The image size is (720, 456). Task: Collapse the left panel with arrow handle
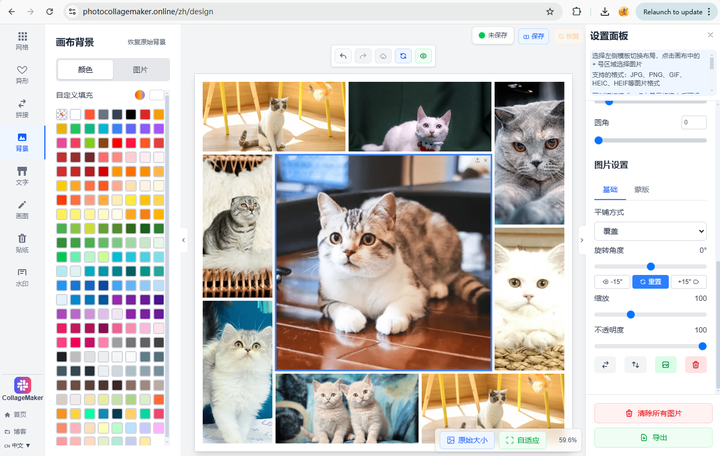(183, 240)
